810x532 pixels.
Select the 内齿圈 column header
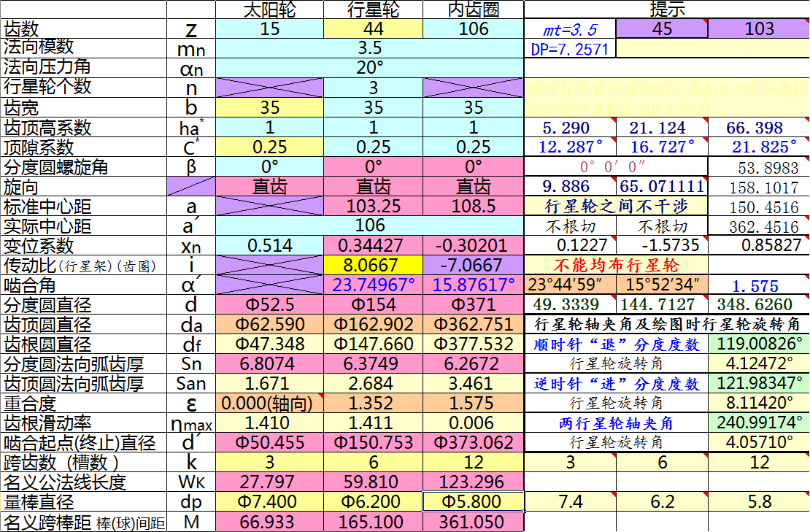click(473, 9)
